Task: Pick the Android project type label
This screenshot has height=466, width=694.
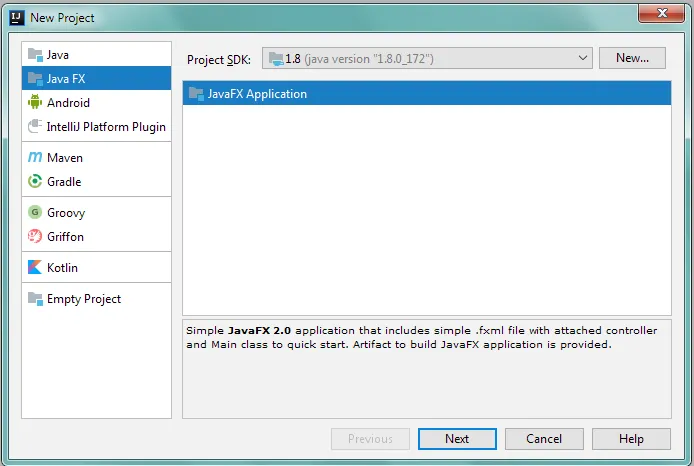Action: pyautogui.click(x=68, y=103)
